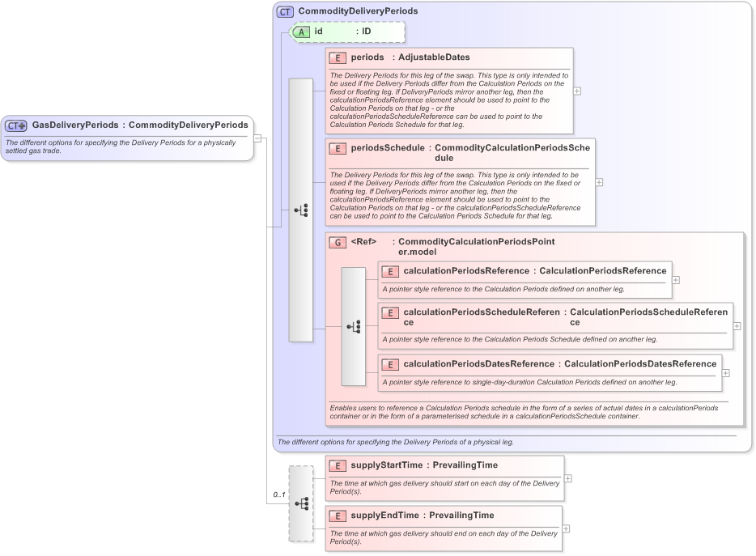Click the main choice compositor symbol
The image size is (756, 556).
tap(301, 210)
